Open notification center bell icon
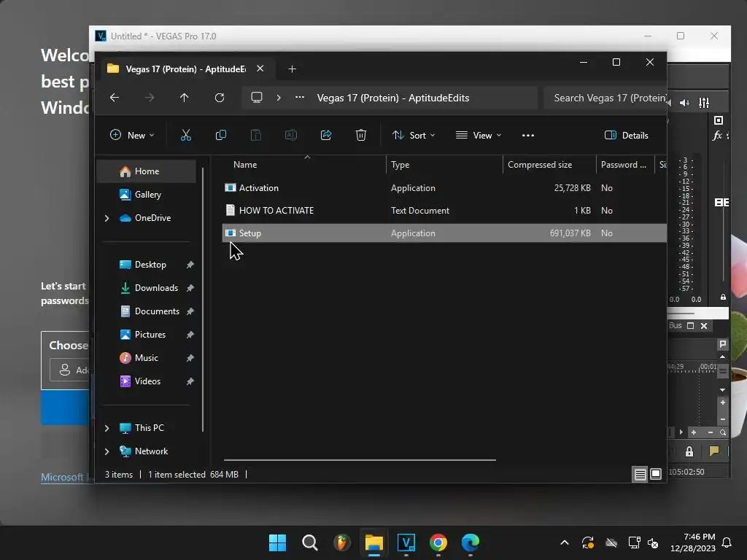Screen dimensions: 747x560 (x=727, y=542)
